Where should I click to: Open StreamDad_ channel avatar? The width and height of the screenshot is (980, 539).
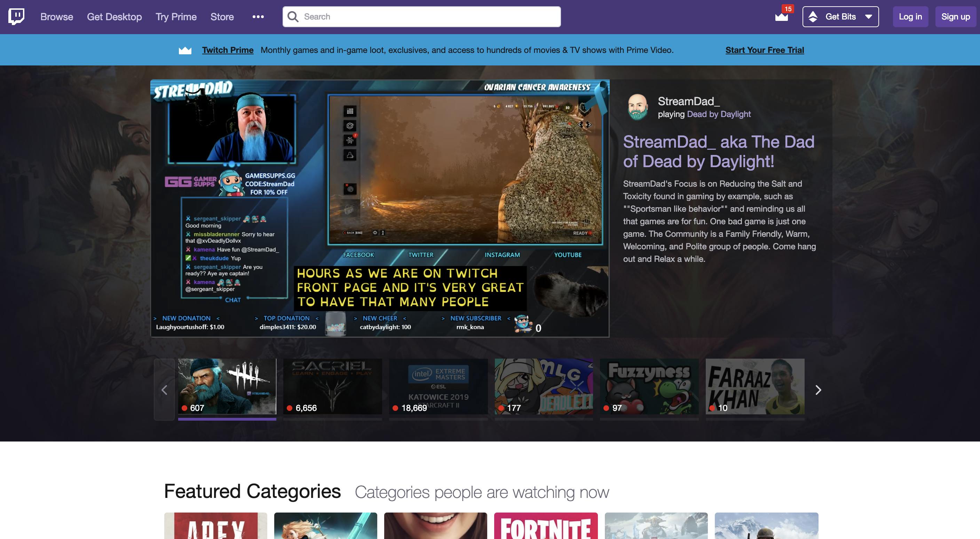coord(638,107)
